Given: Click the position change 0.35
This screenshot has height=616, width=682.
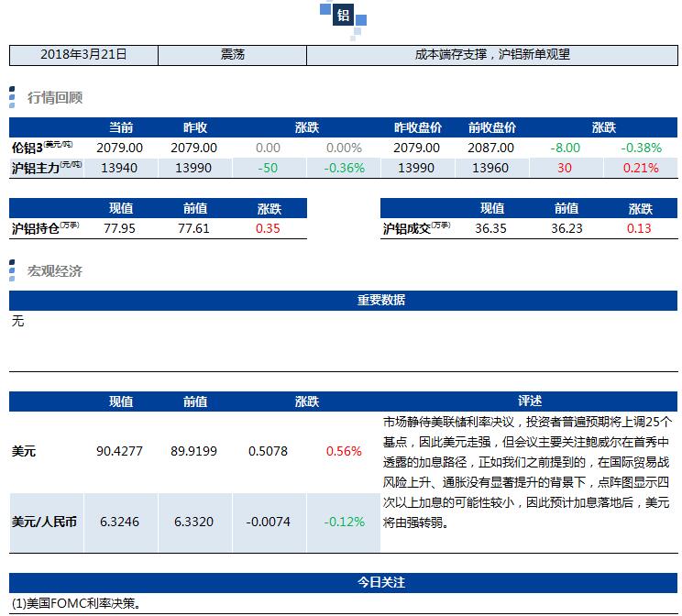Looking at the screenshot, I should pos(268,228).
